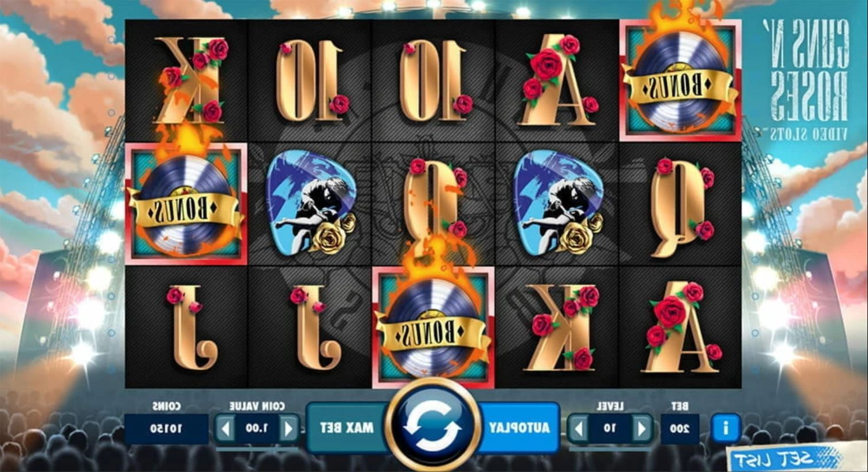Click the Coin Value field showing 1.00
Screen dimensions: 868x472
(x=256, y=429)
